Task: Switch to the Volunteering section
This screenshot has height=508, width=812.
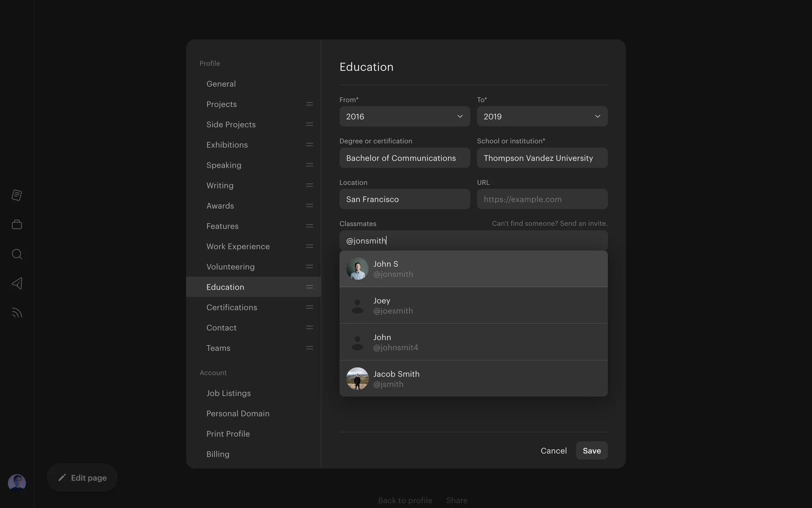Action: (x=230, y=267)
